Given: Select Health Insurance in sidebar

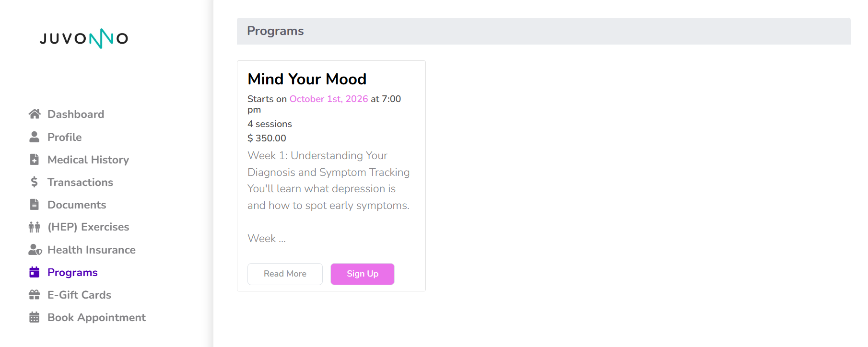Looking at the screenshot, I should tap(92, 250).
